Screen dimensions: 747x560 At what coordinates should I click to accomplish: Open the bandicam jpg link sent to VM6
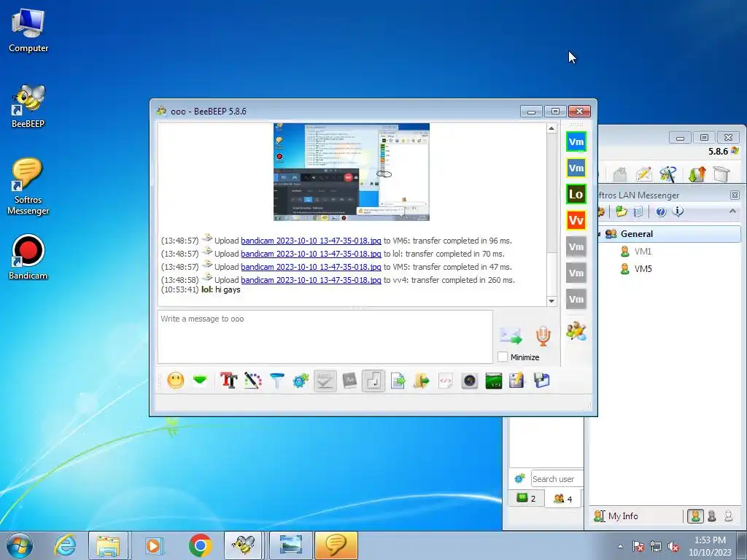click(311, 241)
